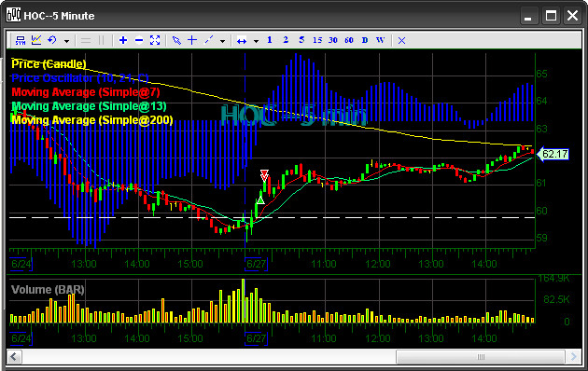The width and height of the screenshot is (588, 371).
Task: Switch to the 60 minute interval
Action: click(x=349, y=40)
